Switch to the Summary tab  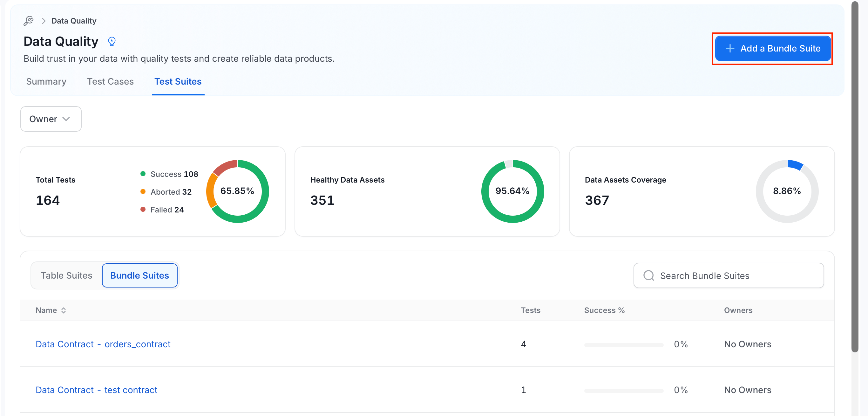click(x=46, y=82)
